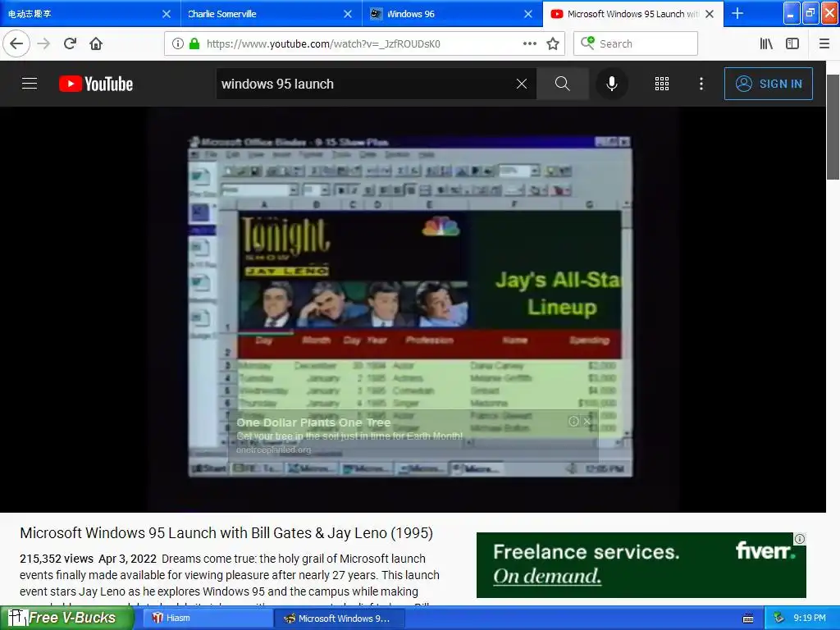Go back with the browser back arrow

point(16,43)
